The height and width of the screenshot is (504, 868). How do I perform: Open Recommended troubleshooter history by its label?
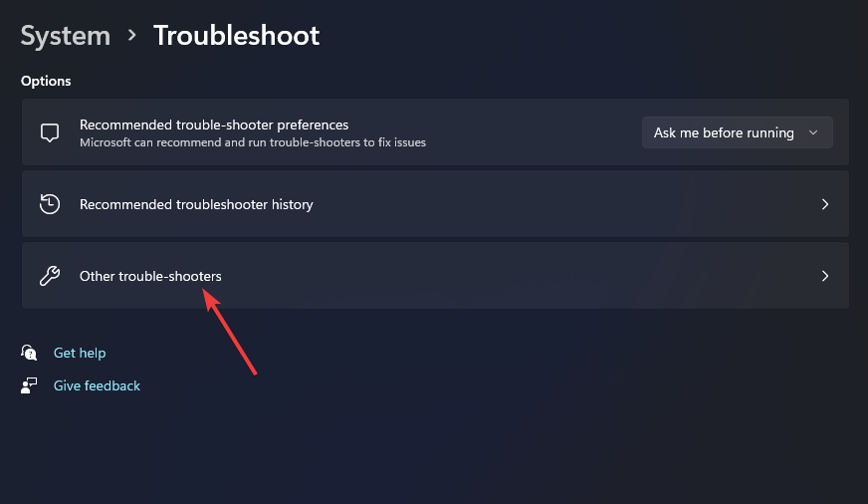[x=196, y=204]
